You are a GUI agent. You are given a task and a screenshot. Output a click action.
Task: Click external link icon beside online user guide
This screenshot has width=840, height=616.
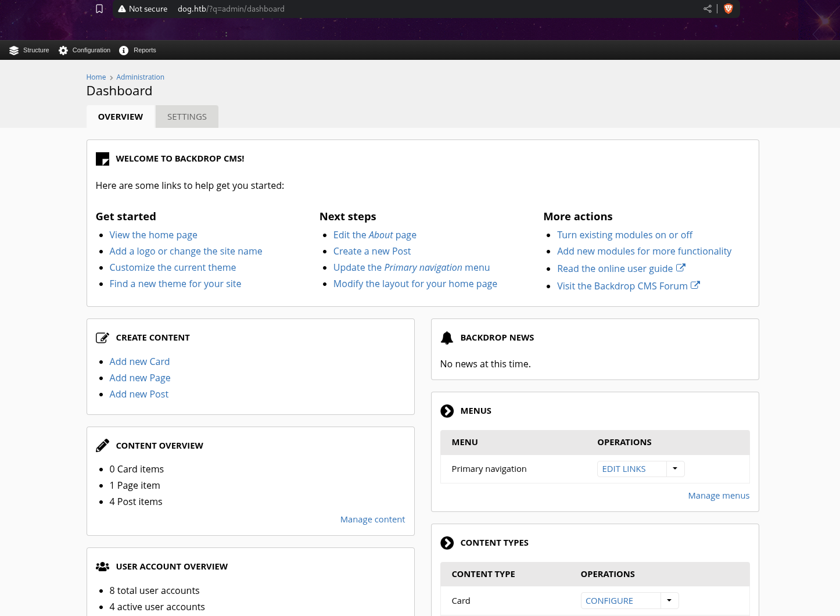[x=681, y=268]
